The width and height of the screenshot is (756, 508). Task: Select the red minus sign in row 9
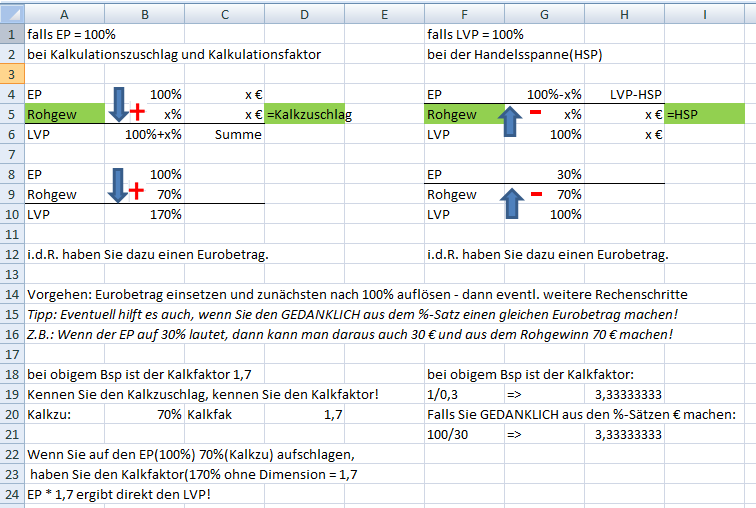click(x=535, y=192)
